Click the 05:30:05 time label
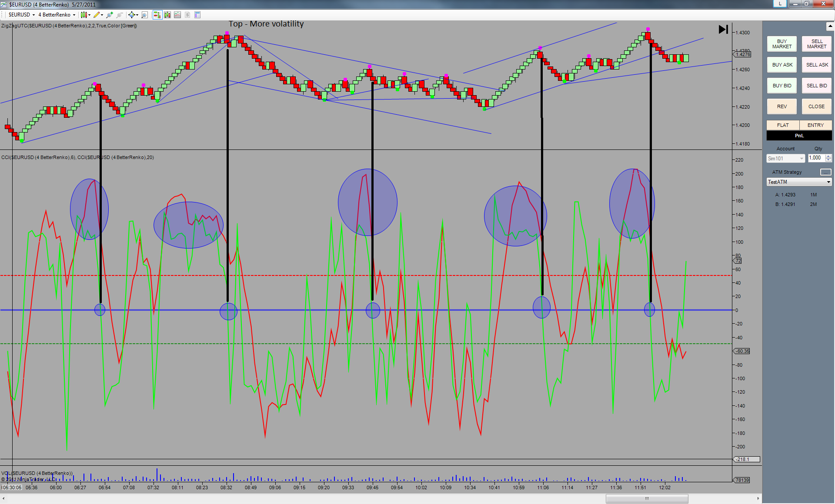The height and width of the screenshot is (504, 835). [11, 487]
